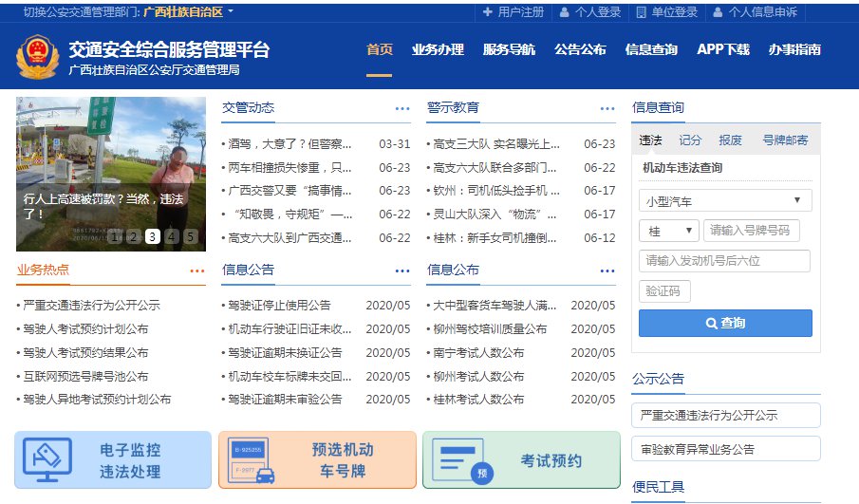859x504 pixels.
Task: Switch to the 号牌邮寄 tab
Action: pyautogui.click(x=785, y=140)
